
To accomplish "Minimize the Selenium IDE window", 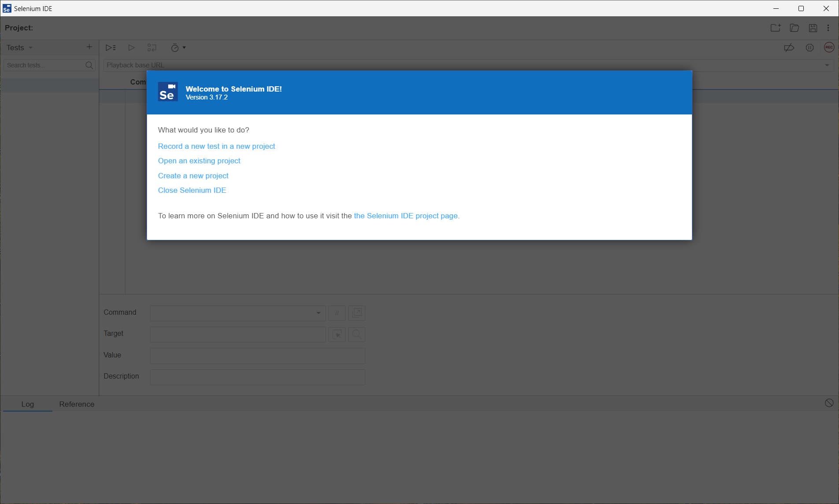I will click(776, 8).
